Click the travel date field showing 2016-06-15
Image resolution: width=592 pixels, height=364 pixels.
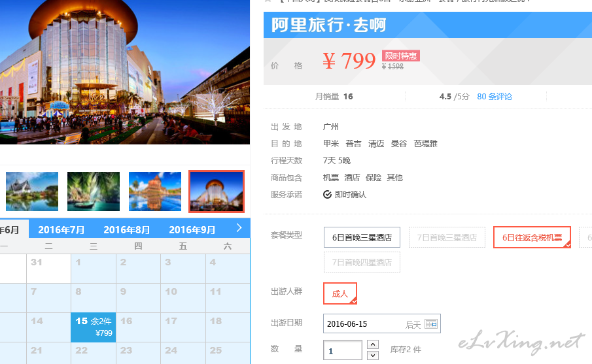pos(382,323)
